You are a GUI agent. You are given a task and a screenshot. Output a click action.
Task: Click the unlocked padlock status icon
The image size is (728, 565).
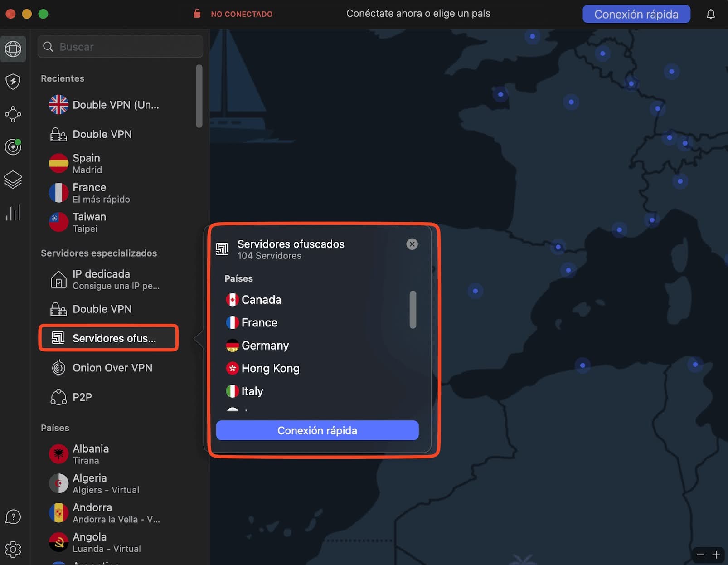[x=197, y=13]
